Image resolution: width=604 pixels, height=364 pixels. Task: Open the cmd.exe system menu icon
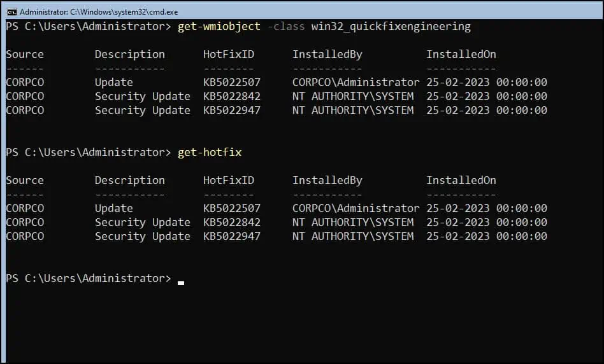point(12,12)
